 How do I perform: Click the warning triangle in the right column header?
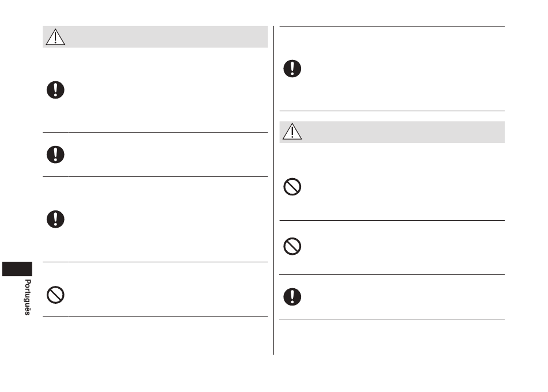point(292,131)
